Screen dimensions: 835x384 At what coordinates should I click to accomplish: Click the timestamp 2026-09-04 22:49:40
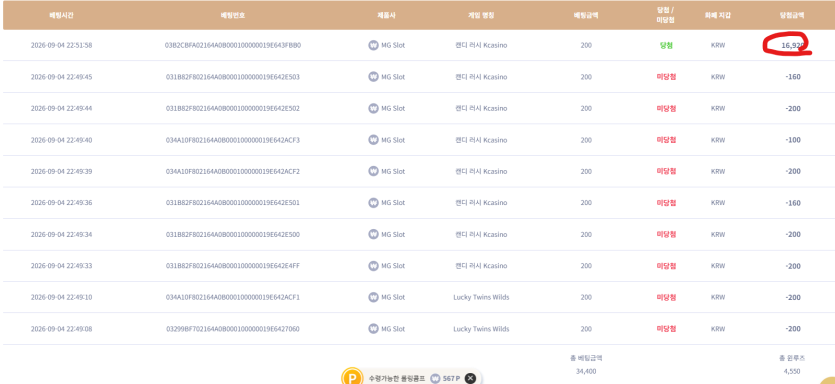tap(61, 140)
